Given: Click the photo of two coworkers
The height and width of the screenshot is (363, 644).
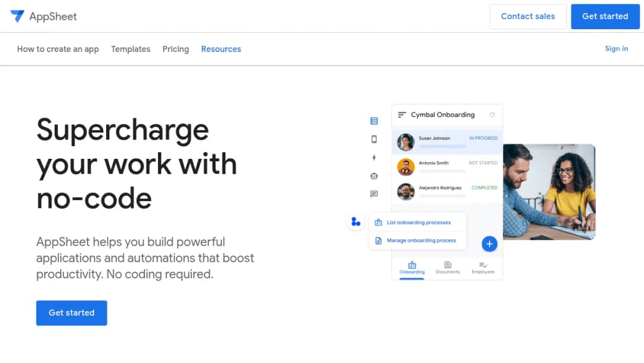Looking at the screenshot, I should (549, 192).
